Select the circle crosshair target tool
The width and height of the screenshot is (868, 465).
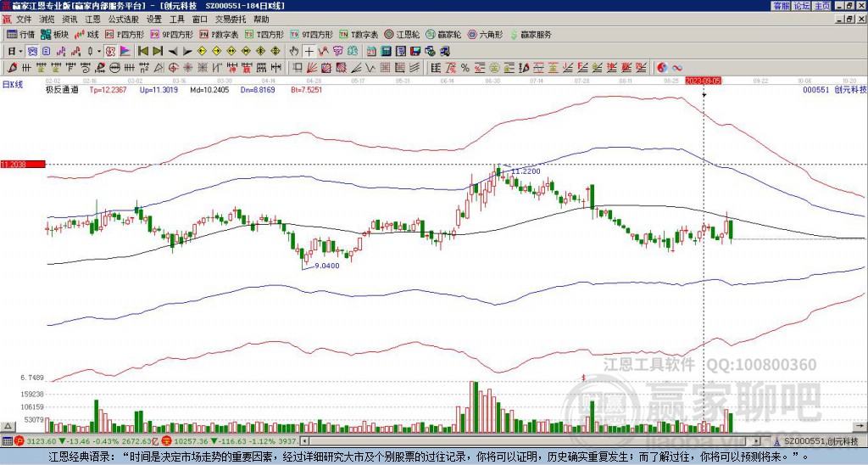pyautogui.click(x=173, y=68)
